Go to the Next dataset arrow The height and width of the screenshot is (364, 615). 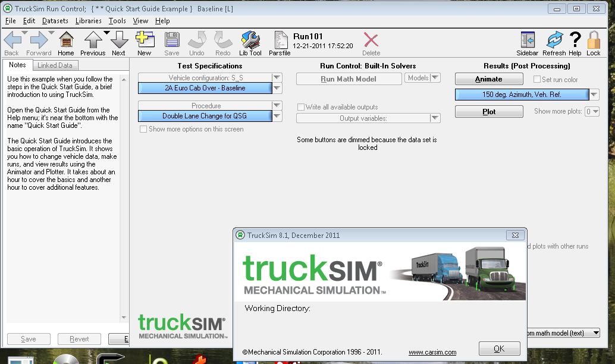pos(119,40)
